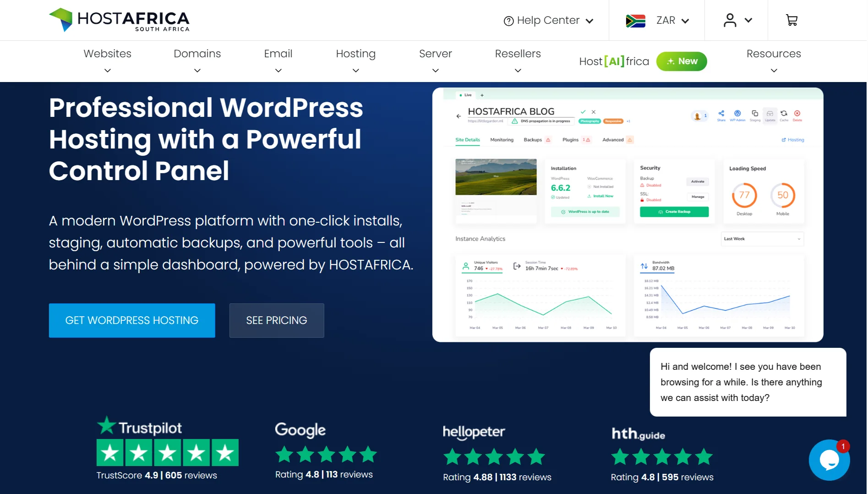This screenshot has width=868, height=494.
Task: Open the ZAR currency dropdown
Action: pyautogui.click(x=672, y=21)
